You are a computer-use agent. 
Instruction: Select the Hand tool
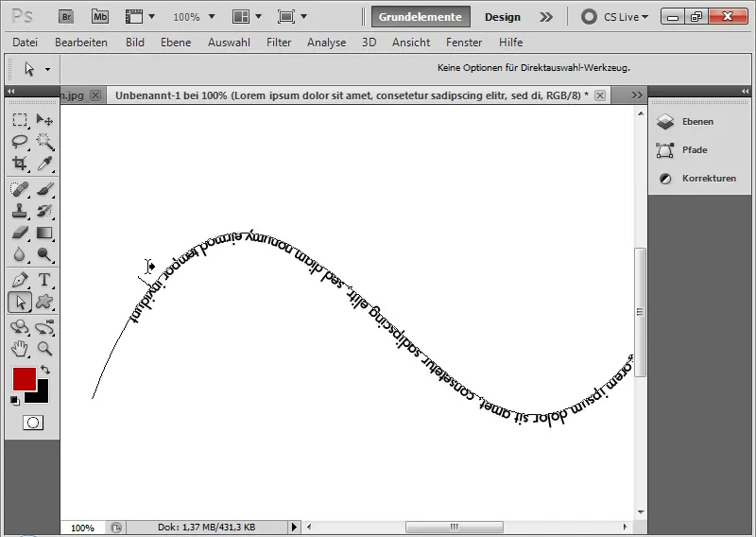coord(20,348)
